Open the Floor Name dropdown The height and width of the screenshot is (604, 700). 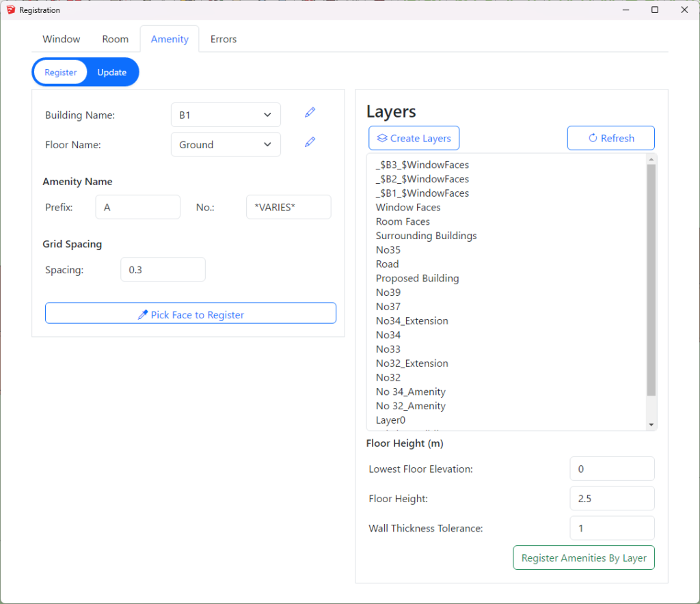pos(226,145)
